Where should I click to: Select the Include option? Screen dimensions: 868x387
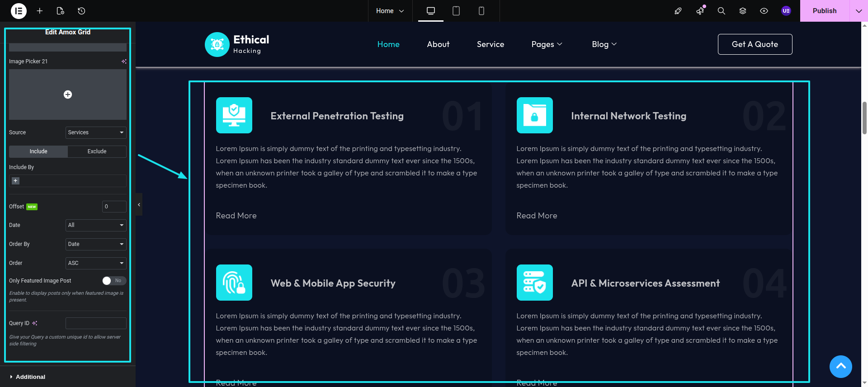[38, 151]
